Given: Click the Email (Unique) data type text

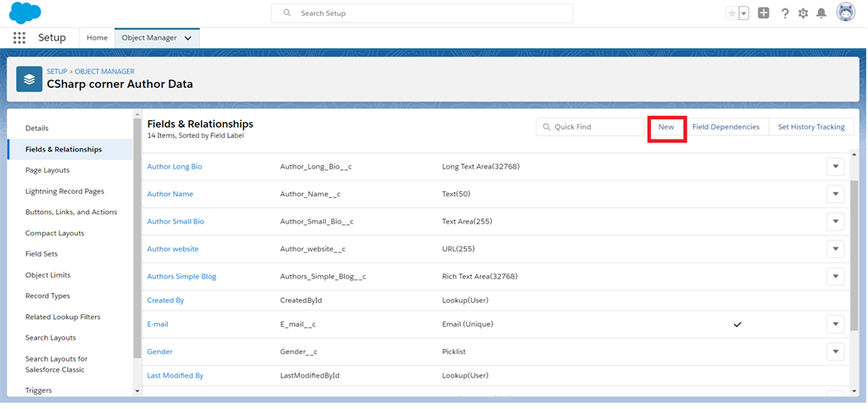Looking at the screenshot, I should [x=468, y=324].
